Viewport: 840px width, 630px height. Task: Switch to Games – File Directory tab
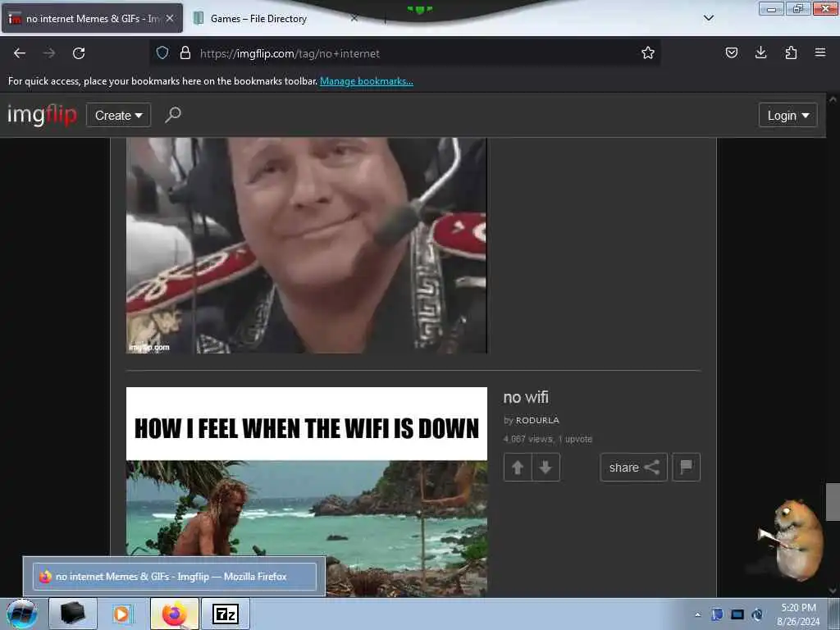click(258, 19)
